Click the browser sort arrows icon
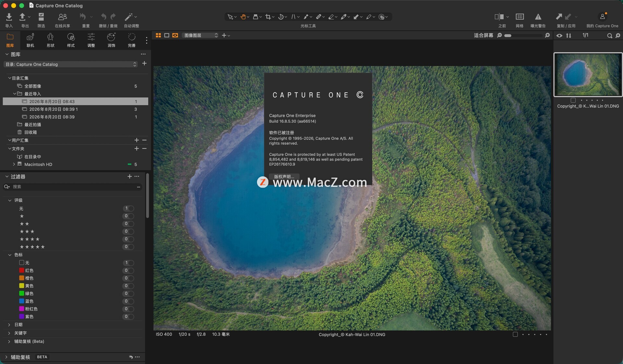Image resolution: width=623 pixels, height=364 pixels. pos(568,36)
